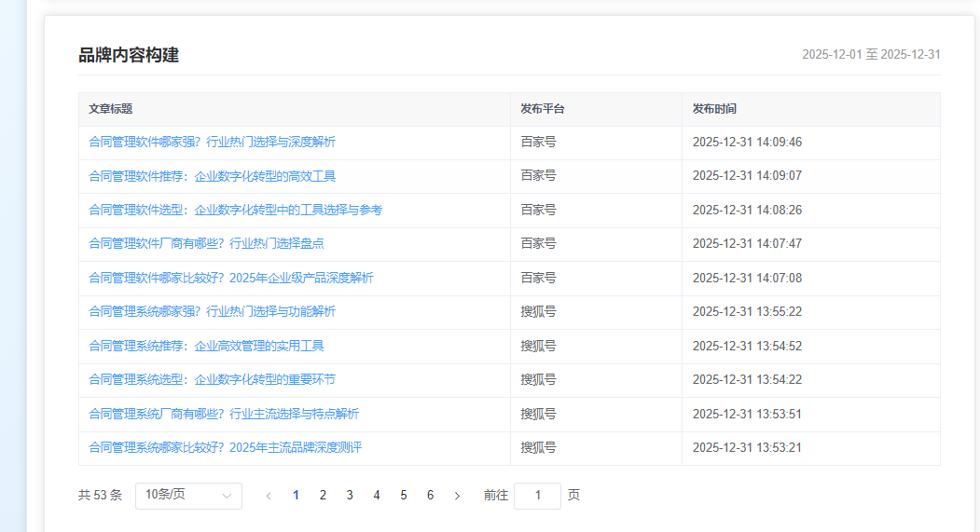980x532 pixels.
Task: Focus the 前往 page number input
Action: coord(537,496)
